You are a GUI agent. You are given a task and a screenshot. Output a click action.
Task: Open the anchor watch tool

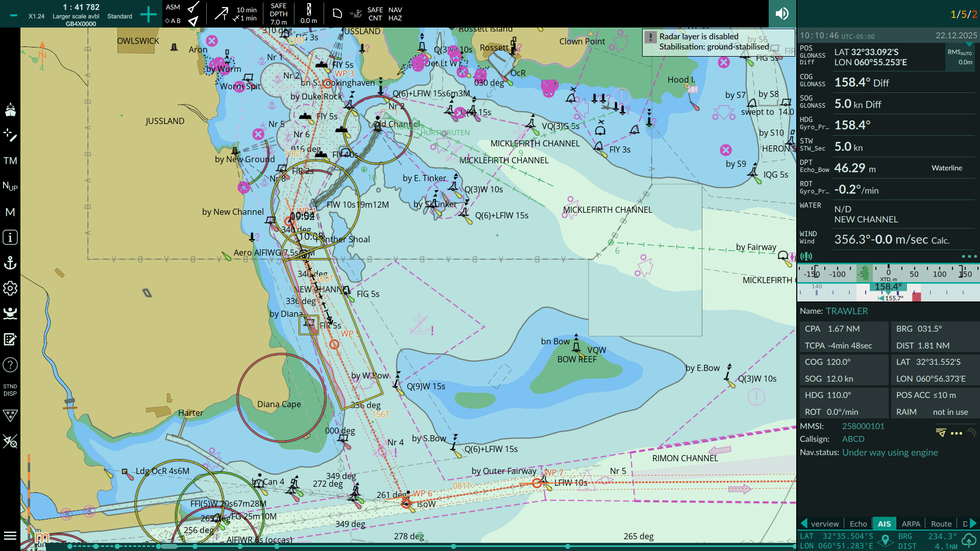[x=10, y=263]
